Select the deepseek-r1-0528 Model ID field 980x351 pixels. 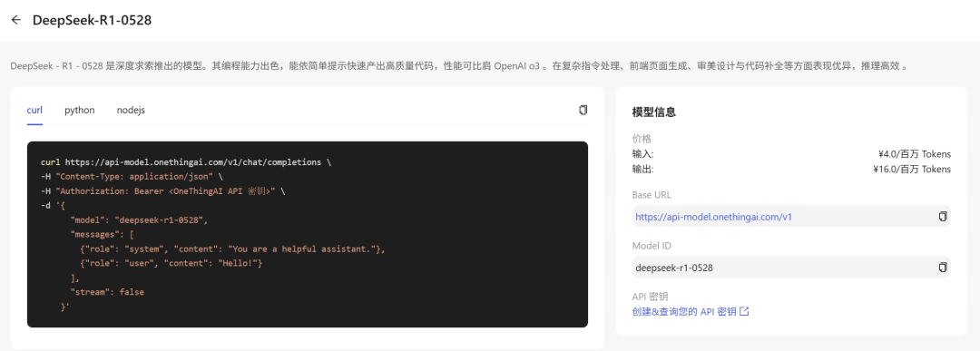tap(791, 268)
